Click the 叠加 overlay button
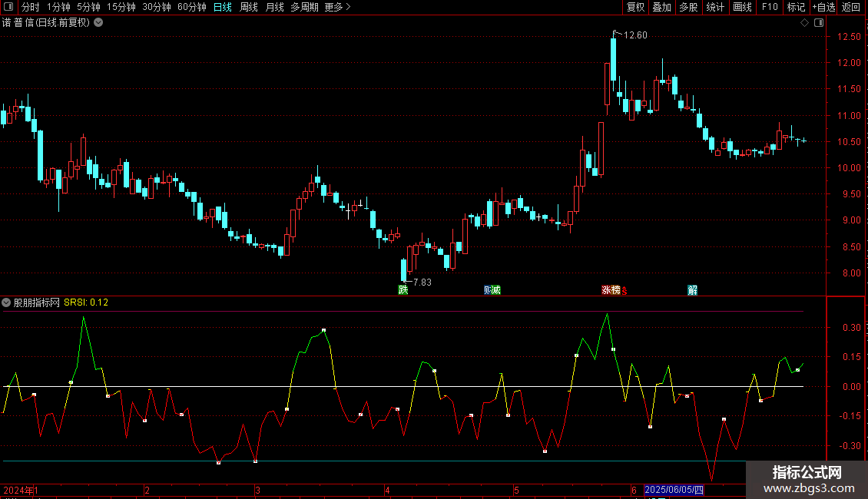868x499 pixels. point(661,7)
